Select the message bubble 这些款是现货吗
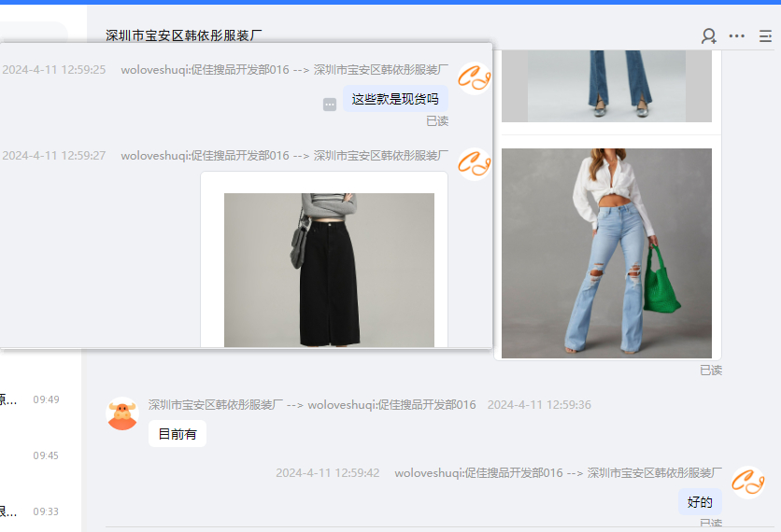Screen dimensions: 781x532 tap(395, 99)
